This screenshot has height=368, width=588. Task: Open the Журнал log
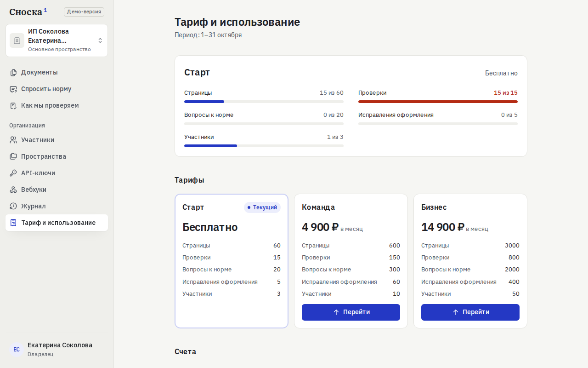[57, 206]
